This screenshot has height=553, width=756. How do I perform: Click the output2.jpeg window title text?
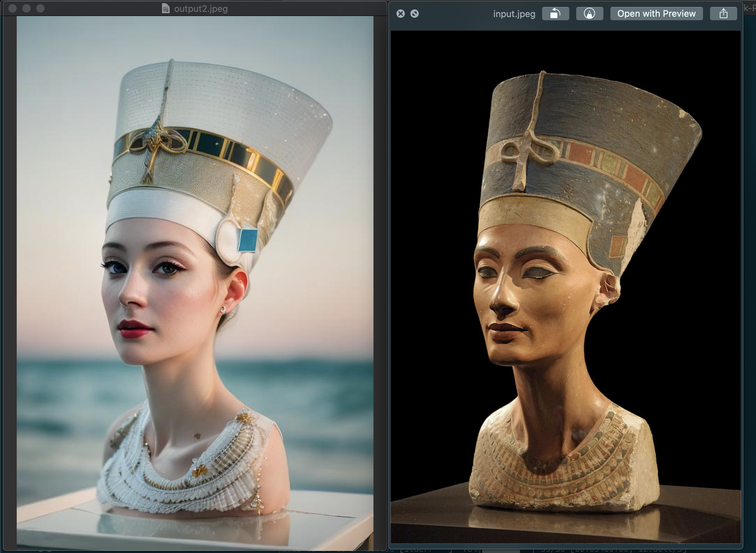point(201,9)
